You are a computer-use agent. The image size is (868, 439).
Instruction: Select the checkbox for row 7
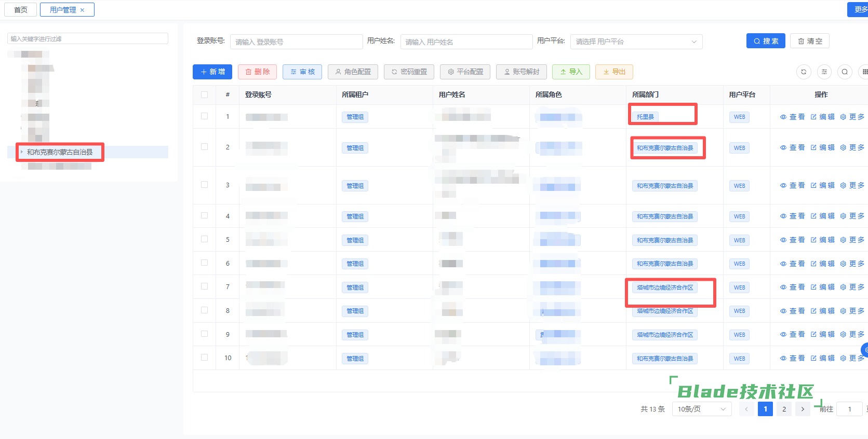tap(204, 286)
